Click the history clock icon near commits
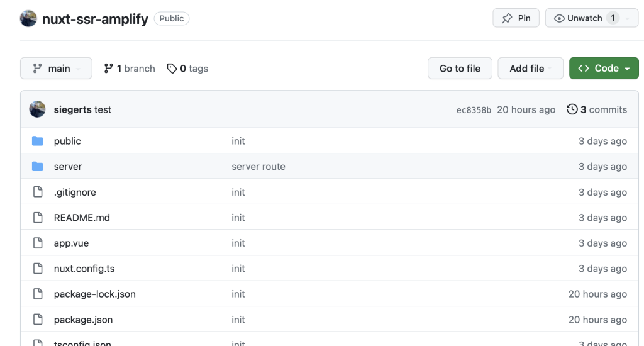 click(572, 109)
